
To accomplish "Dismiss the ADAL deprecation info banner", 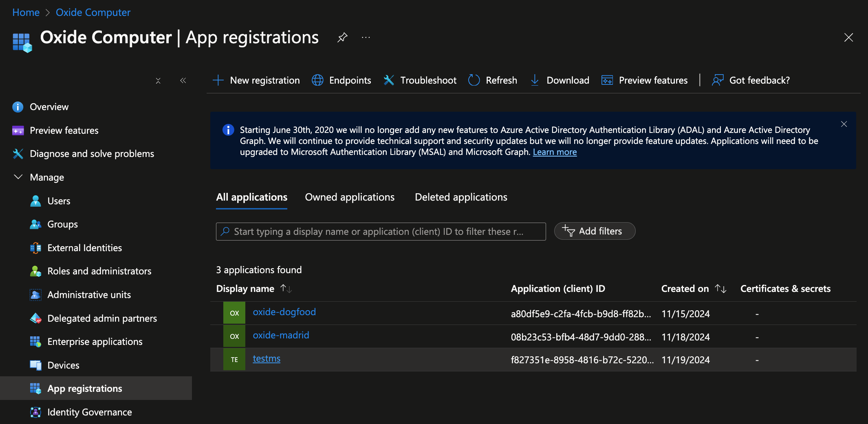I will coord(844,124).
